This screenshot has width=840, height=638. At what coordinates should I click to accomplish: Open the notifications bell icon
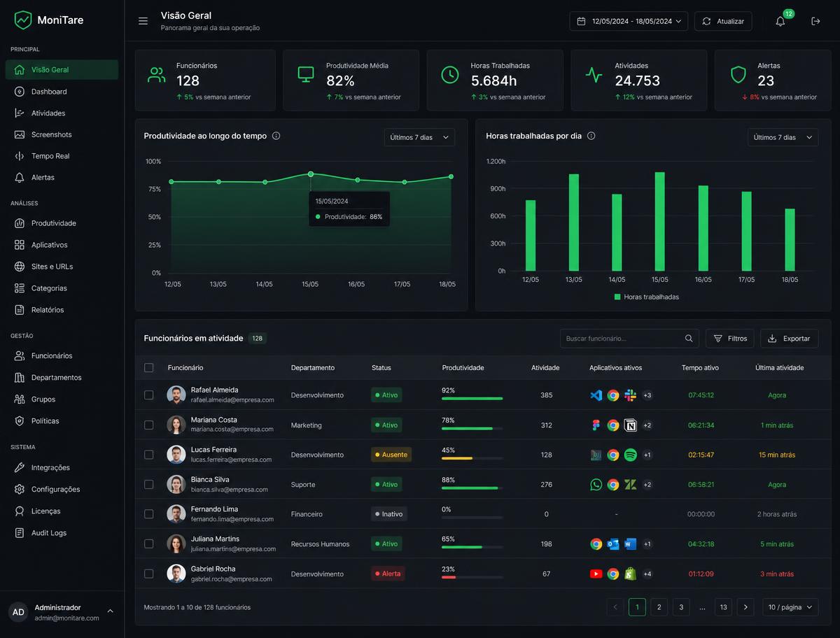[780, 21]
